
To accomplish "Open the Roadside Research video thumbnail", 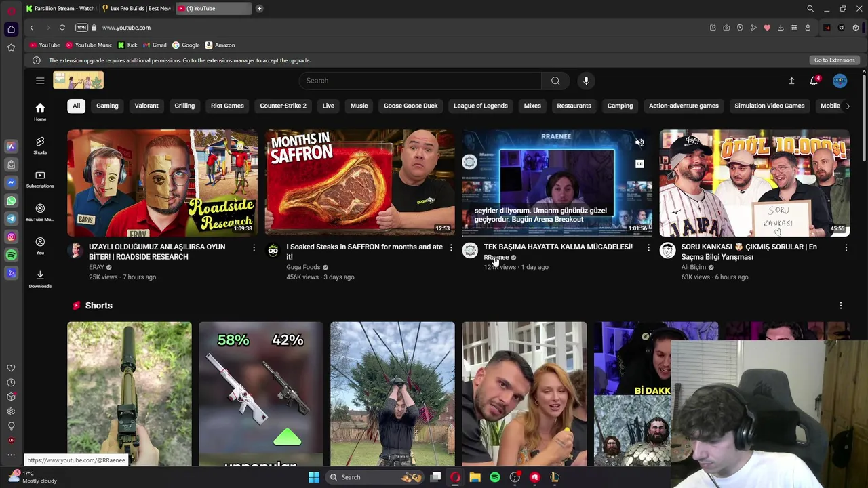I will pyautogui.click(x=163, y=183).
